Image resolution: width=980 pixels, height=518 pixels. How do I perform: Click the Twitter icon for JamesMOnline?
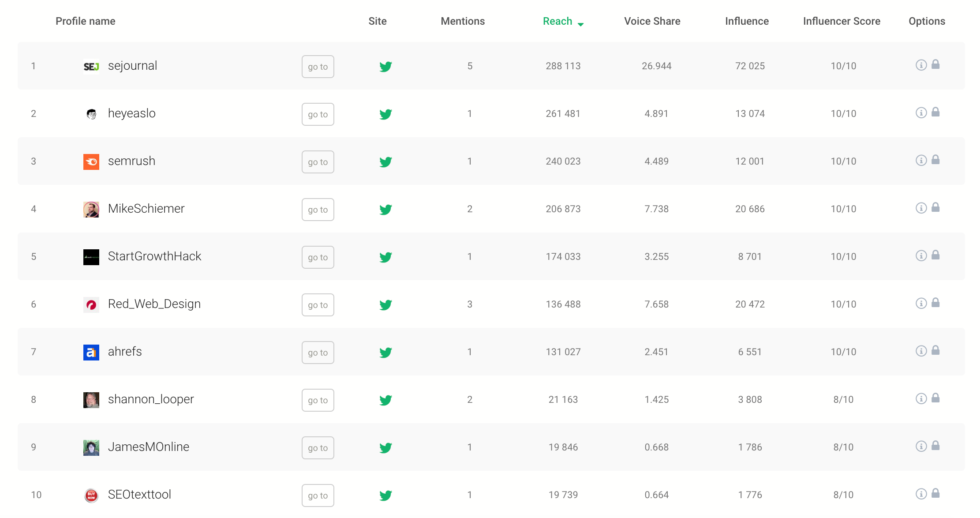(385, 447)
